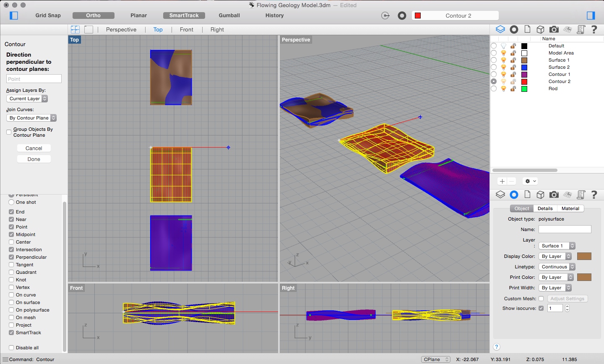The image size is (604, 364).
Task: Toggle Ortho mode button
Action: pyautogui.click(x=94, y=16)
